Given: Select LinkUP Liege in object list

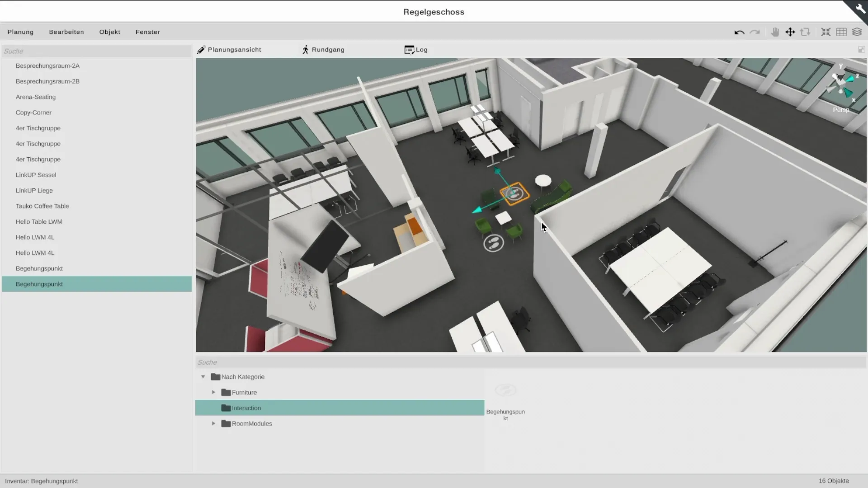Looking at the screenshot, I should tap(97, 190).
